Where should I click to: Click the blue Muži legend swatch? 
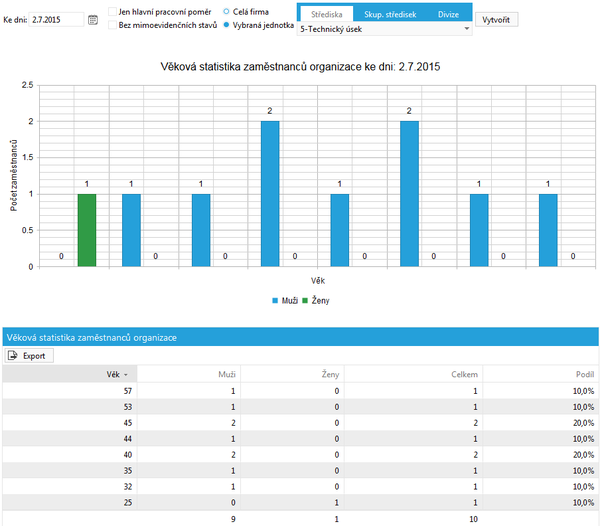tap(275, 301)
